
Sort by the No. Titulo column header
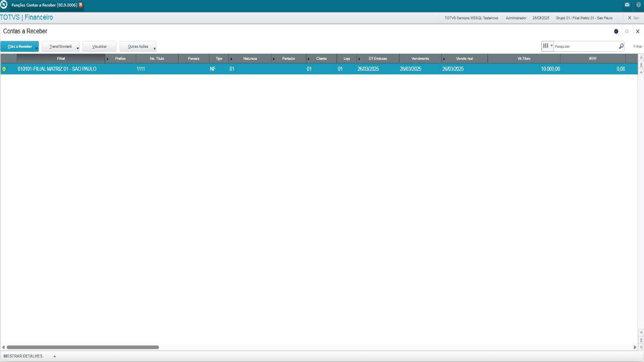[x=157, y=58]
